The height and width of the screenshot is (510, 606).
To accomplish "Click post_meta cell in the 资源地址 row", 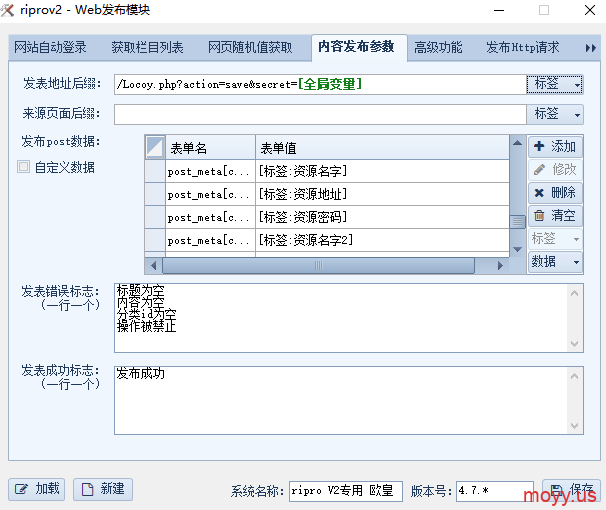I will point(211,194).
